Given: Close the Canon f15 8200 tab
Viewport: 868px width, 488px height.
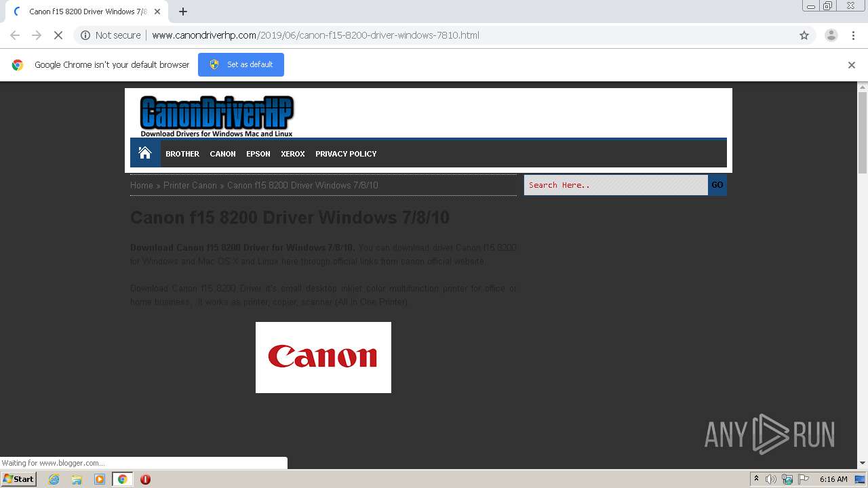Looking at the screenshot, I should [x=158, y=12].
